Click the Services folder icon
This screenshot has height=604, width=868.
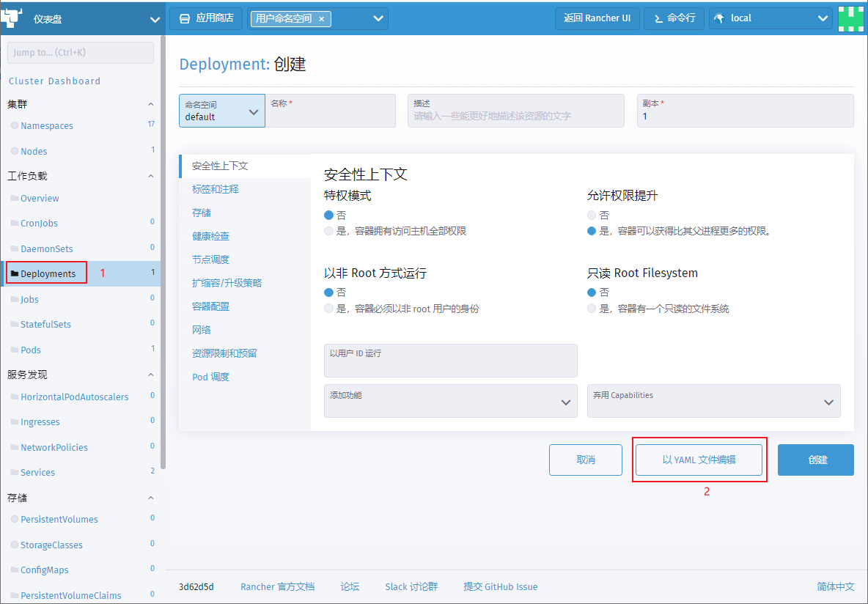15,471
